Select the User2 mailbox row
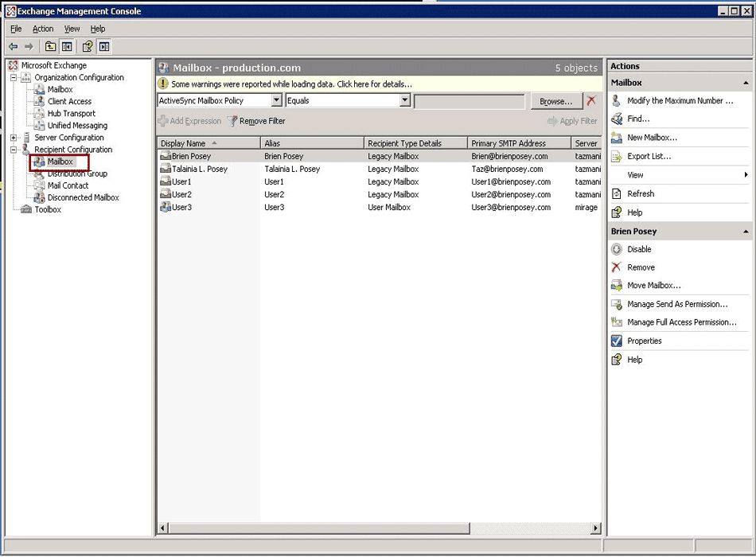Viewport: 756px width, 557px height. click(380, 195)
